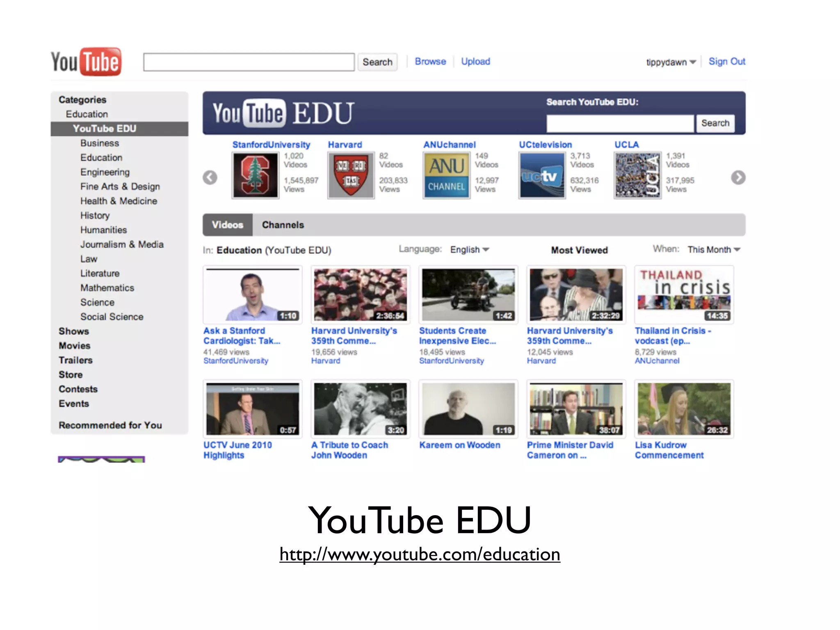Open Ask a Stanford Cardiologist video thumbnail
The image size is (840, 630).
coord(253,294)
